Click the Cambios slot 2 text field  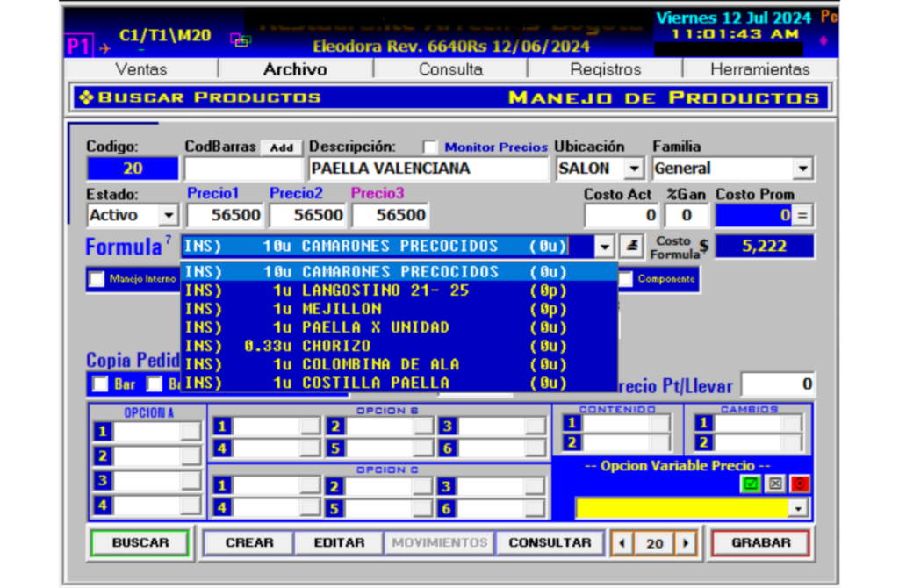point(748,442)
